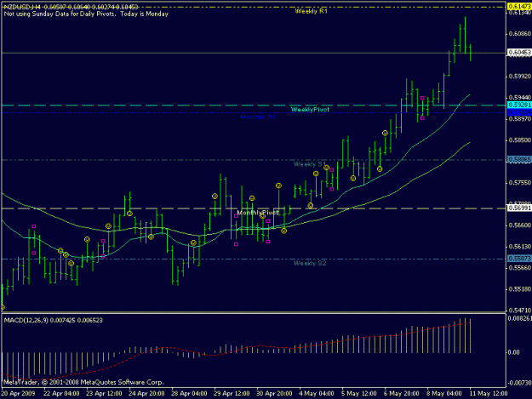Click the white 0.56991 monthly pivot price tag

click(519, 208)
